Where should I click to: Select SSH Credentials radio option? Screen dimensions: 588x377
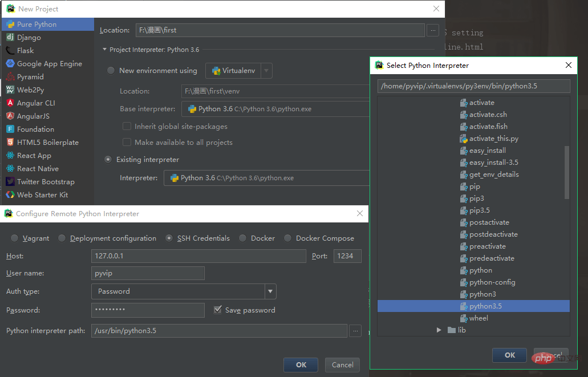[x=169, y=238]
